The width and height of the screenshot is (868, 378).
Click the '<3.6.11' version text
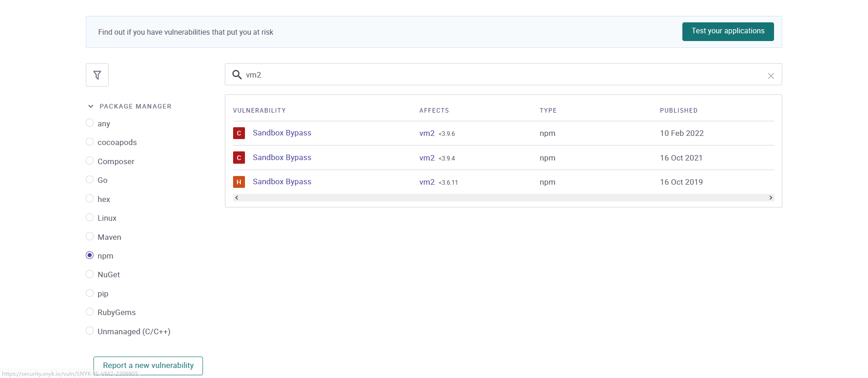[x=448, y=182]
